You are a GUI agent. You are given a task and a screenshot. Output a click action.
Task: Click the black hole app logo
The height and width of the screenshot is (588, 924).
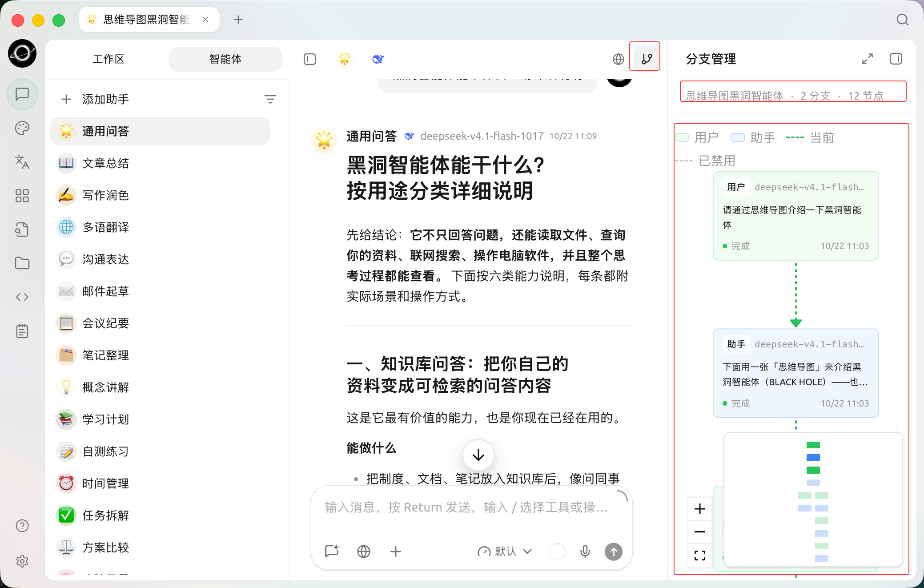(22, 53)
